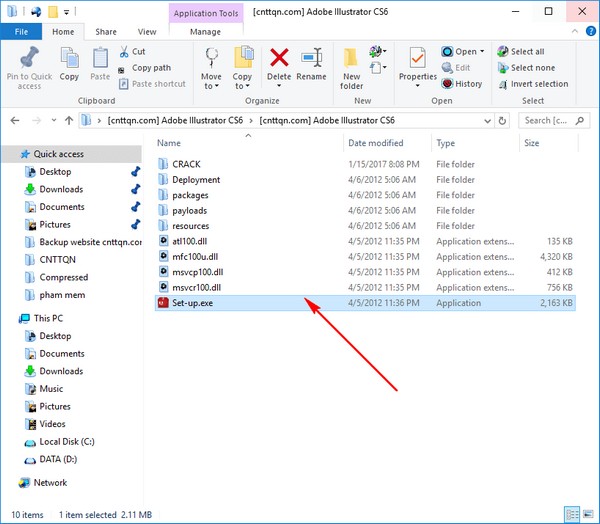Open the File menu tab
The width and height of the screenshot is (600, 524).
[21, 32]
